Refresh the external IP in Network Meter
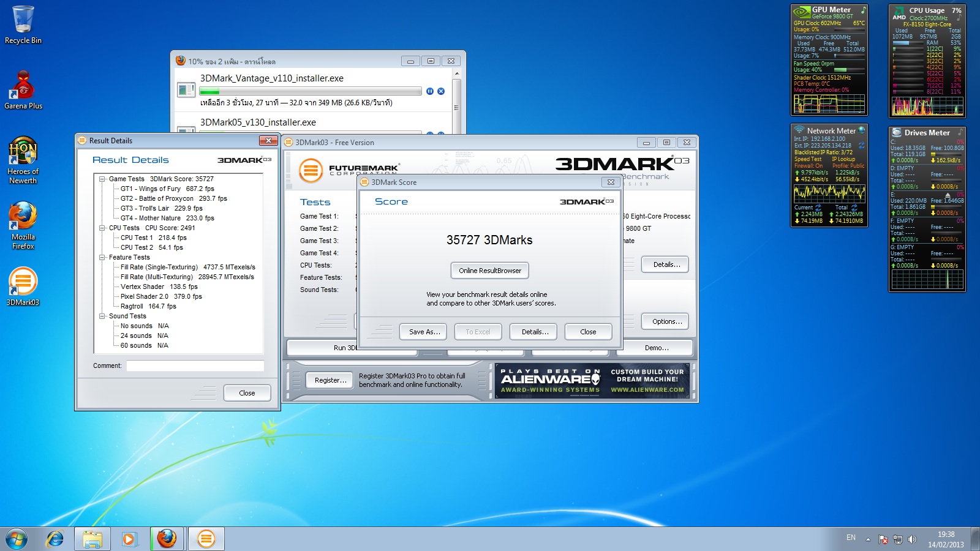Viewport: 980px width, 551px height. (862, 145)
